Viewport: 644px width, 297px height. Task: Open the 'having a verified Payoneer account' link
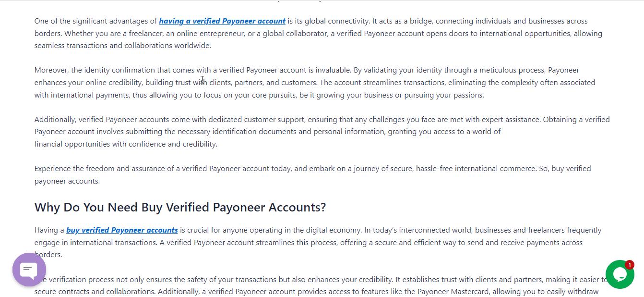tap(222, 21)
